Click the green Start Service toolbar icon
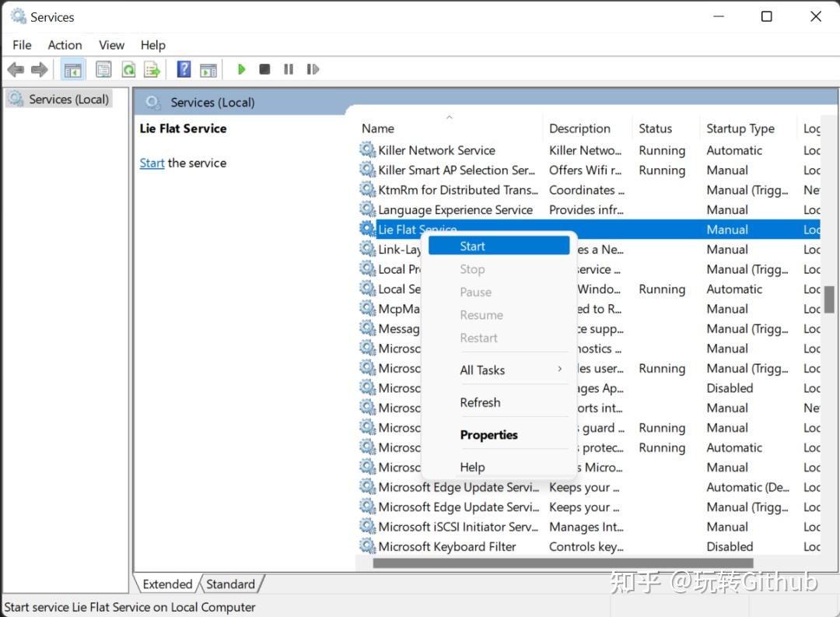Screen dimensions: 840x617 click(x=241, y=69)
